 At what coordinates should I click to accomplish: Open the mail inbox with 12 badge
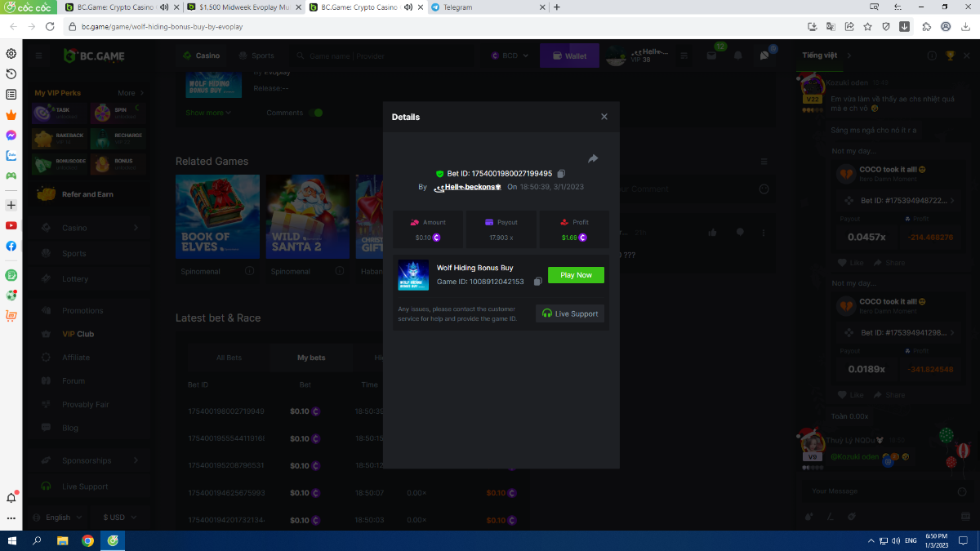tap(711, 56)
